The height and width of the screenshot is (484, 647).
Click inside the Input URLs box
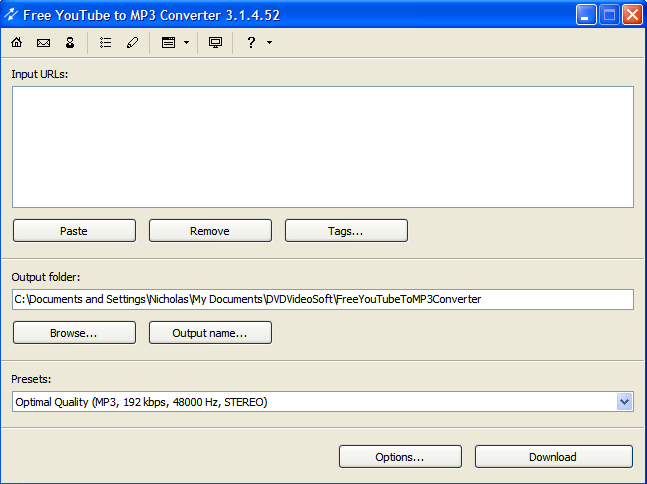(x=323, y=147)
